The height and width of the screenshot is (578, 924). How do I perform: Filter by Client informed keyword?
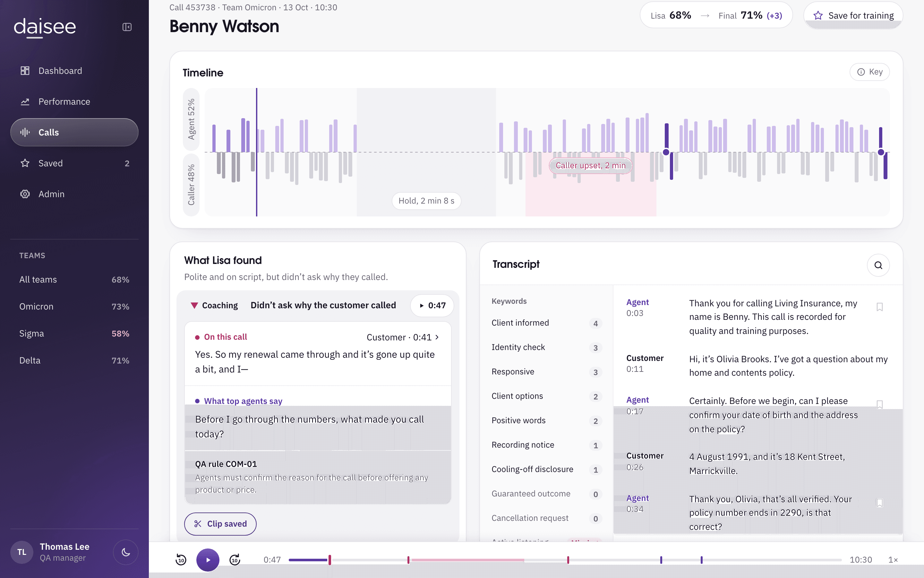[x=546, y=323]
